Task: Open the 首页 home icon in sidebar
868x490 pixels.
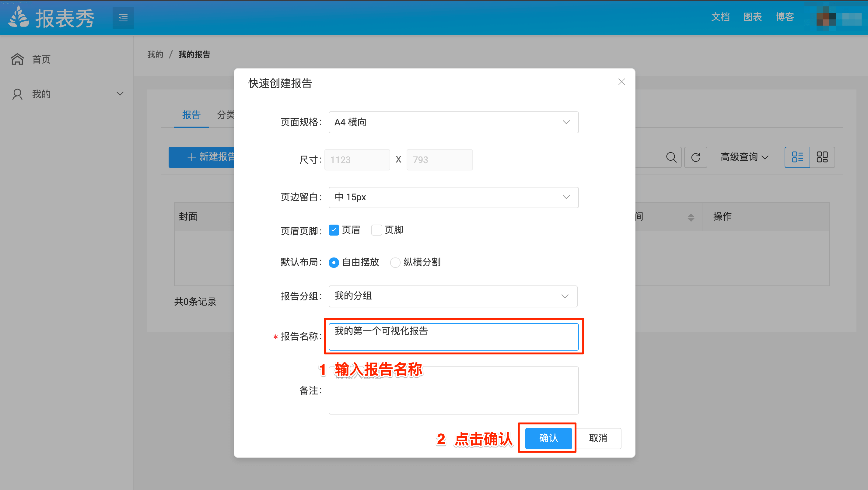Action: point(18,59)
